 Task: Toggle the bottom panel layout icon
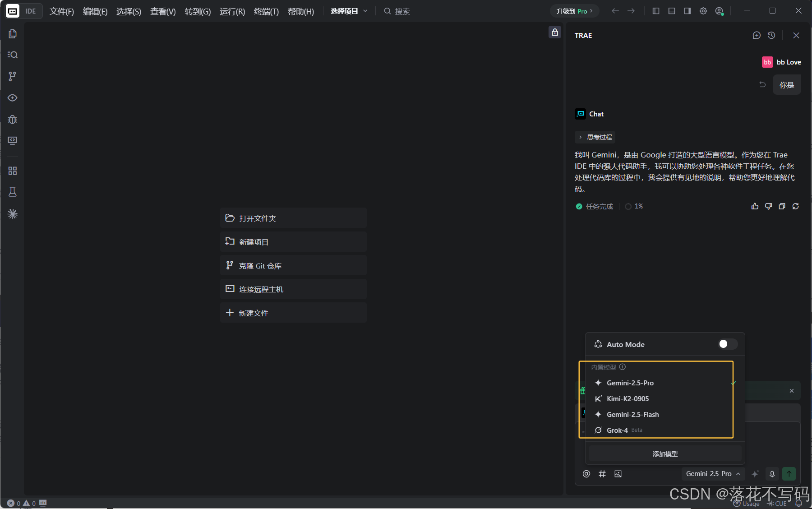672,11
